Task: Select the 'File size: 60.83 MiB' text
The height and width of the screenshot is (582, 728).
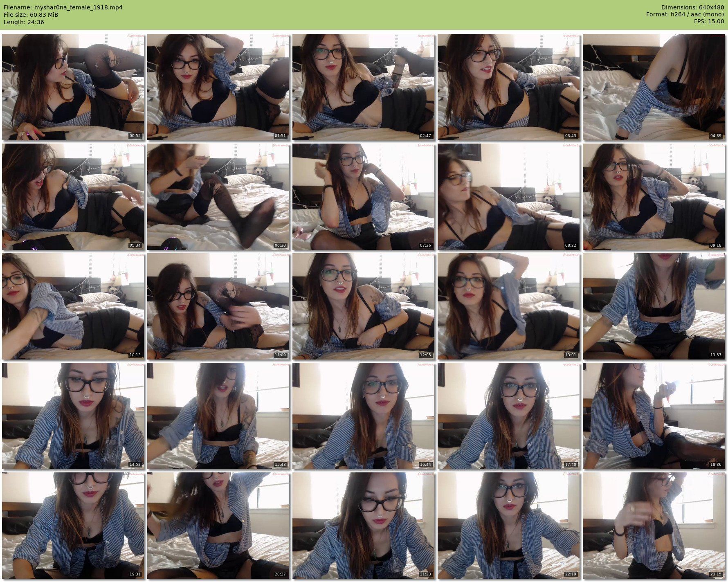Action: point(31,15)
